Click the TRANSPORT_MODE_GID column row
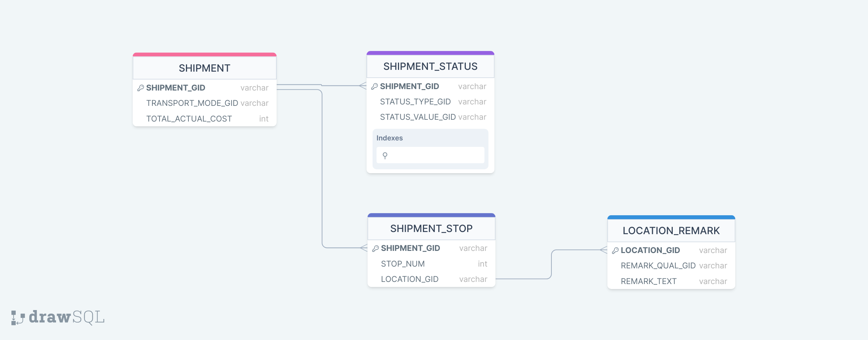Screen dimensions: 868x340 click(192, 103)
